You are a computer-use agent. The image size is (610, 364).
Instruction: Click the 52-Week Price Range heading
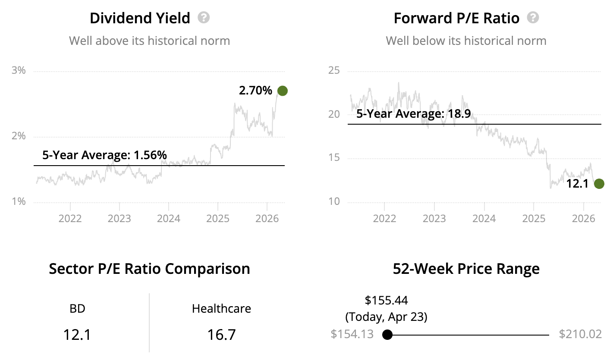coord(466,269)
